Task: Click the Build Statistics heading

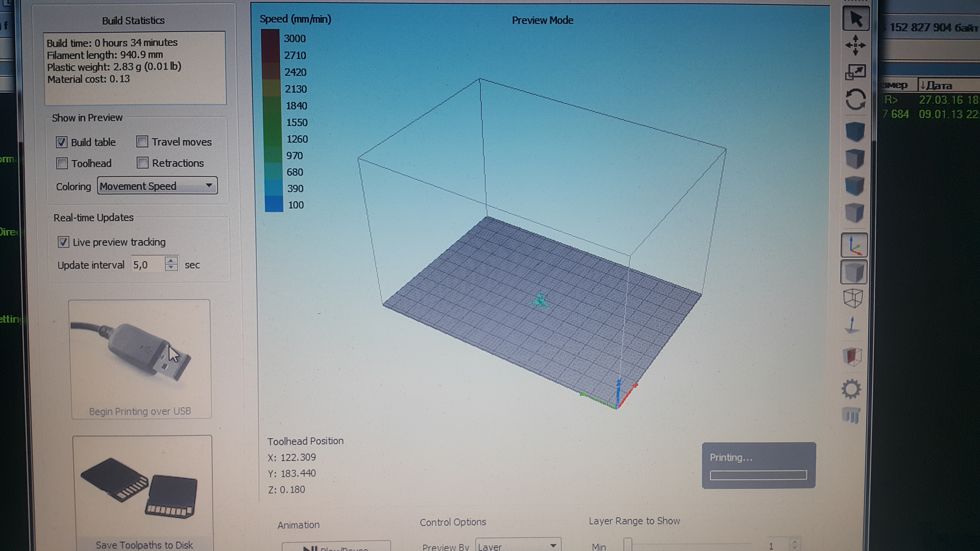Action: (x=133, y=20)
